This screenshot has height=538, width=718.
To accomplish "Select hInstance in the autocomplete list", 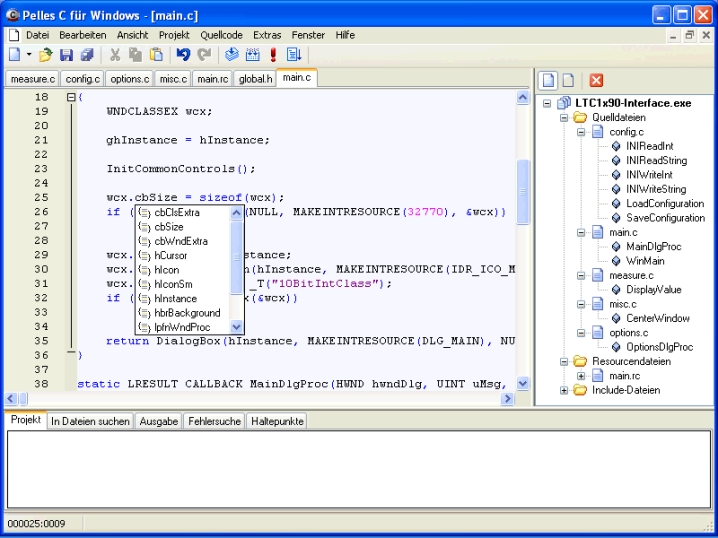I will 175,298.
